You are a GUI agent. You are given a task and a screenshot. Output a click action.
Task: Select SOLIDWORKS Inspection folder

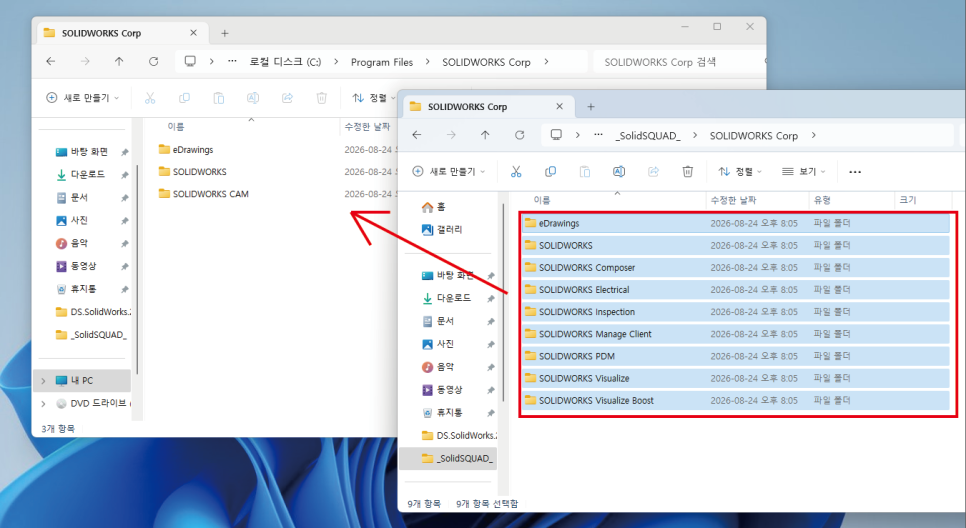736,312
